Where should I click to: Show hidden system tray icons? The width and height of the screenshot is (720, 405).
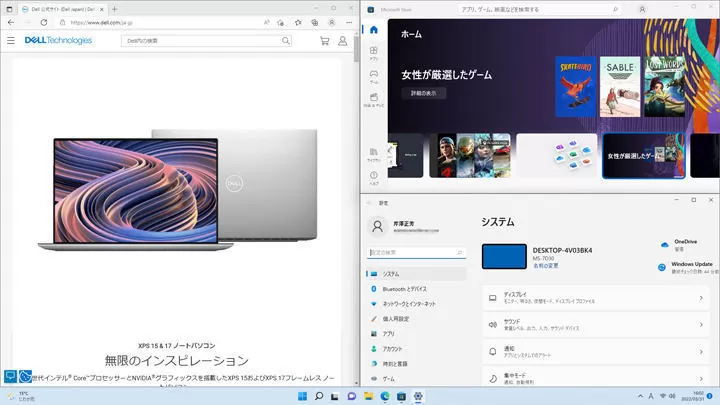640,396
